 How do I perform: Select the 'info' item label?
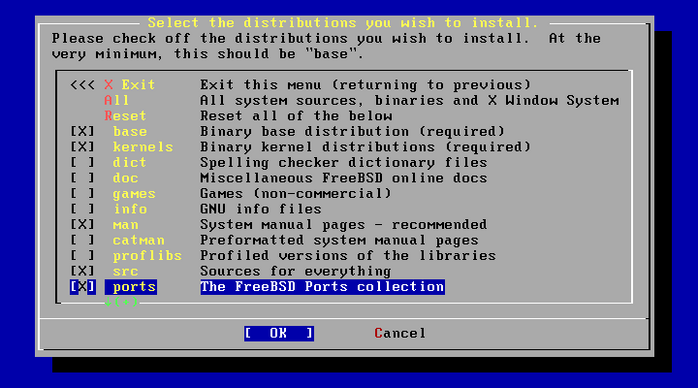(x=130, y=209)
